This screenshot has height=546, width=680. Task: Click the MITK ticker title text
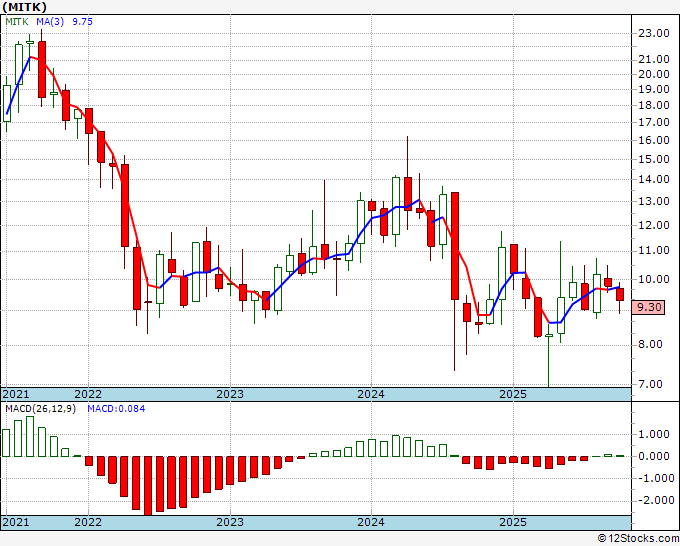[25, 7]
